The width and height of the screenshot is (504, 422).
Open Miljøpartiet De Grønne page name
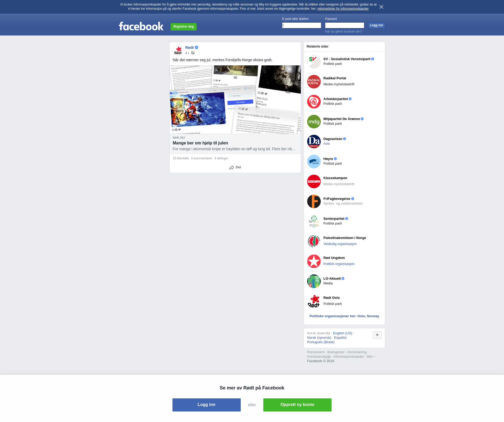point(342,119)
